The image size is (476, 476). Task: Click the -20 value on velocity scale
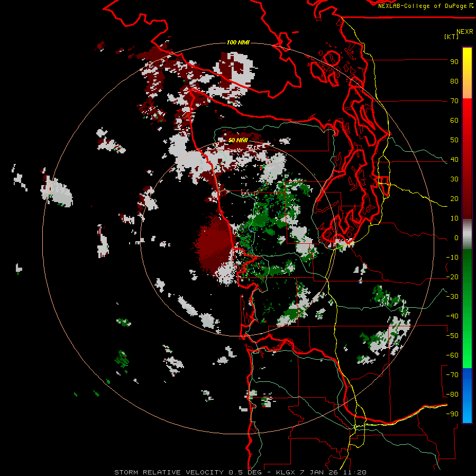pyautogui.click(x=452, y=277)
